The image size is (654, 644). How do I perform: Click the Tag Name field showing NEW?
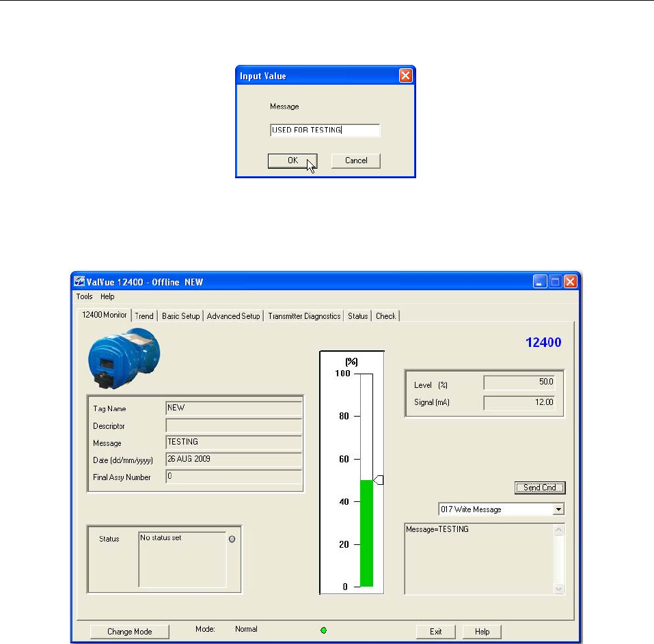234,408
